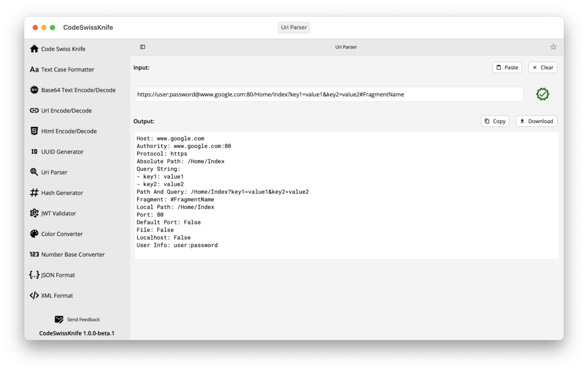Click the JWT Validator gear icon

(x=34, y=213)
